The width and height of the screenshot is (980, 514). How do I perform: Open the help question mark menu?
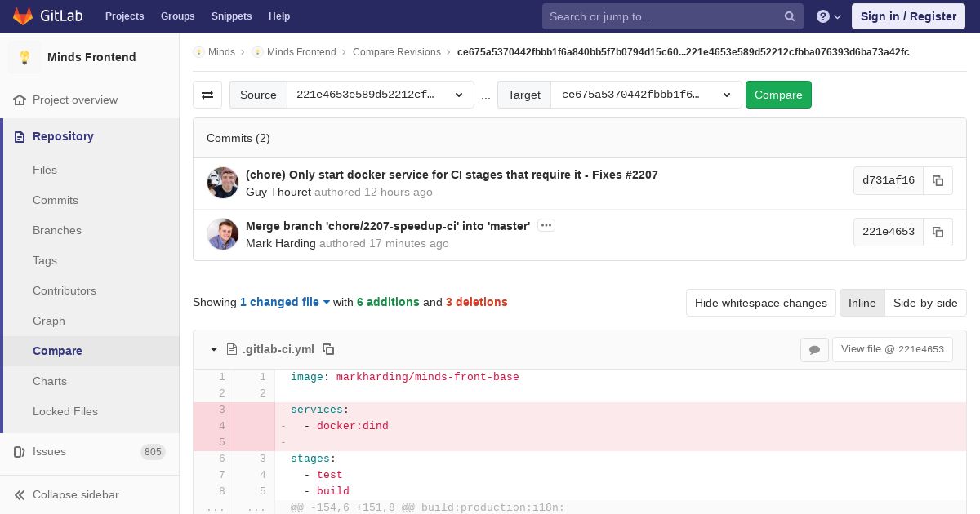[x=829, y=16]
